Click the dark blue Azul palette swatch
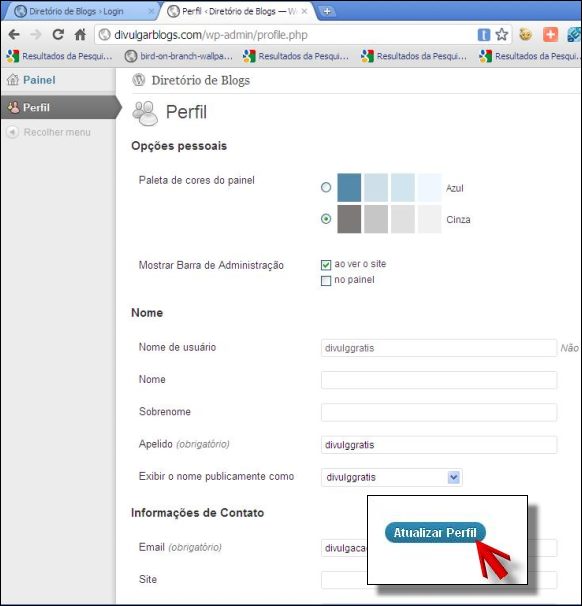This screenshot has height=606, width=582. click(349, 187)
